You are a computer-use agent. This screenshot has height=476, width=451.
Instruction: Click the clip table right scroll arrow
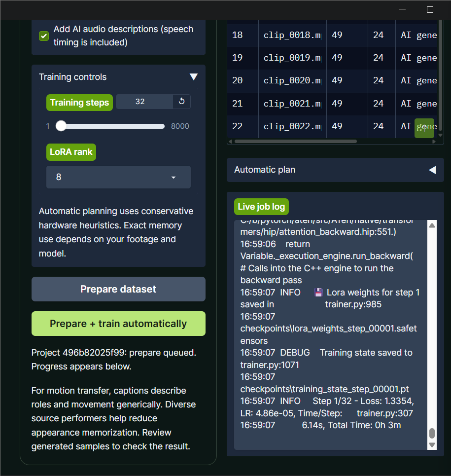(434, 142)
